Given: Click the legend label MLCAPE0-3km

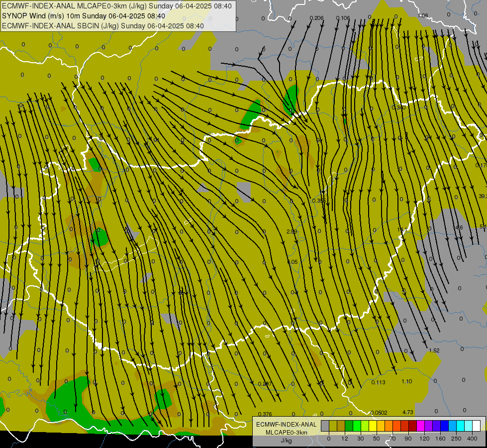Looking at the screenshot, I should pyautogui.click(x=287, y=433).
